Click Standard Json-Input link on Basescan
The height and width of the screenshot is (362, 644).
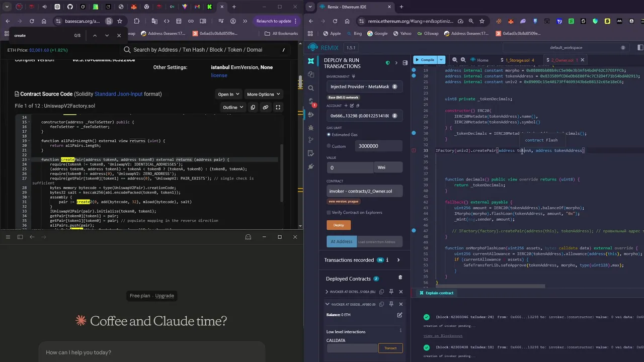[x=118, y=94]
